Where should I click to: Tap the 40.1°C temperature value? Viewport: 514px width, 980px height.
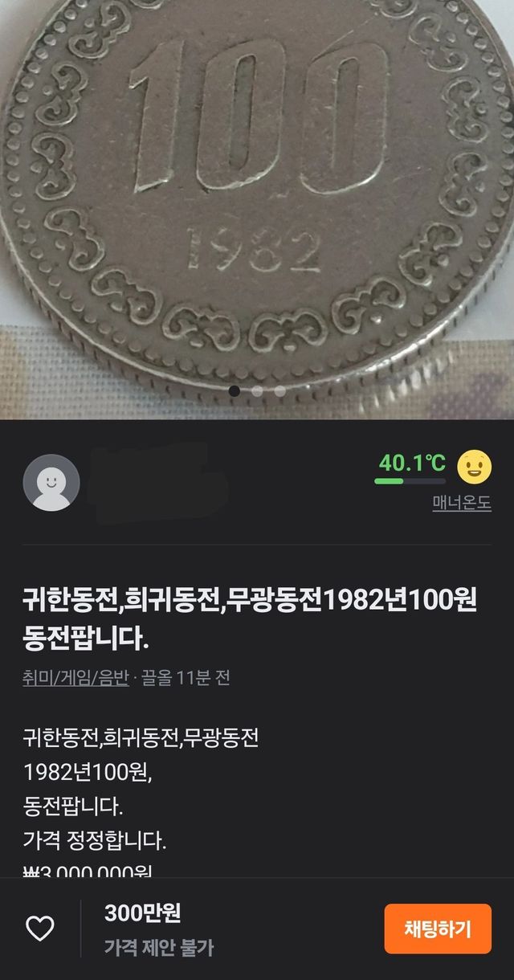(x=412, y=463)
